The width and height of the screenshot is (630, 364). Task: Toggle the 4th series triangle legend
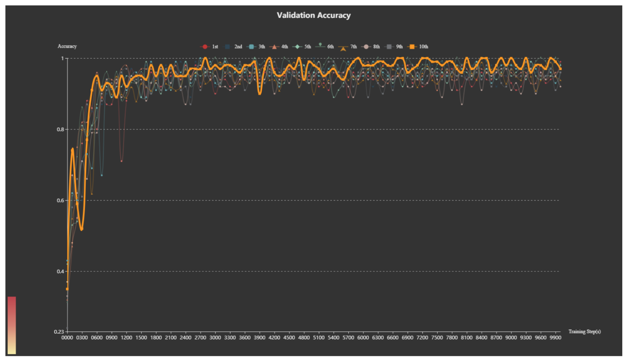click(279, 47)
